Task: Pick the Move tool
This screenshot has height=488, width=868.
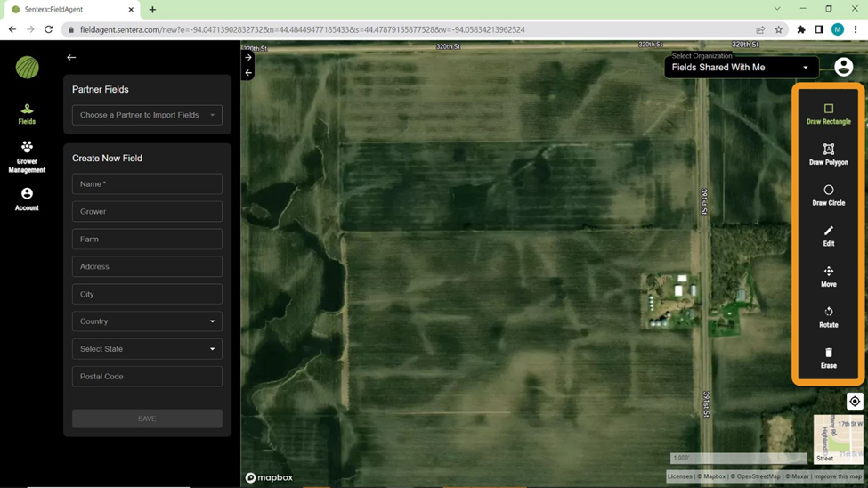Action: coord(828,276)
